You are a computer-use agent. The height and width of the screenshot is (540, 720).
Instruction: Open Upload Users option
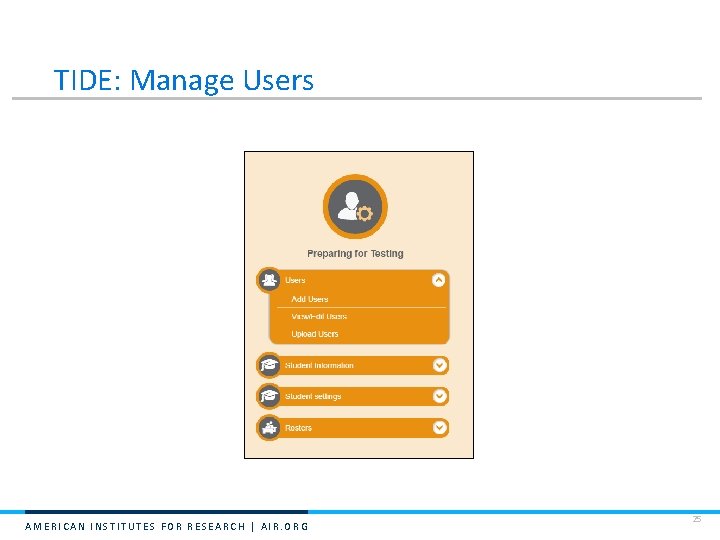[315, 334]
